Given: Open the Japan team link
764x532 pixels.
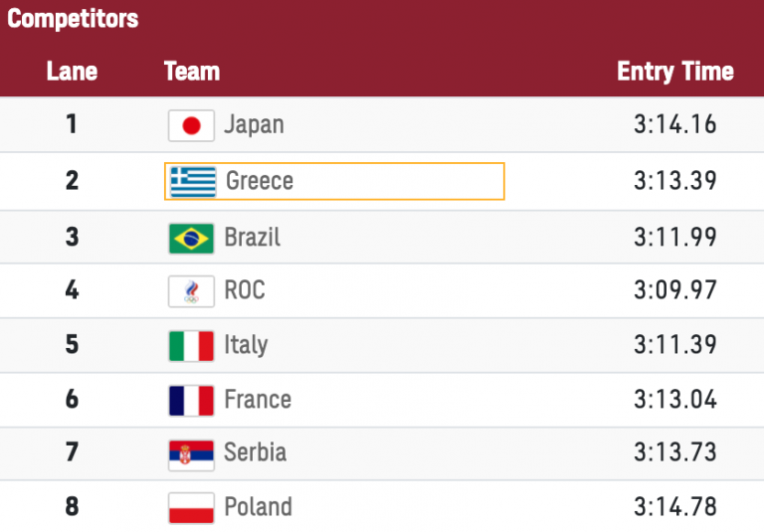Looking at the screenshot, I should pos(254,125).
